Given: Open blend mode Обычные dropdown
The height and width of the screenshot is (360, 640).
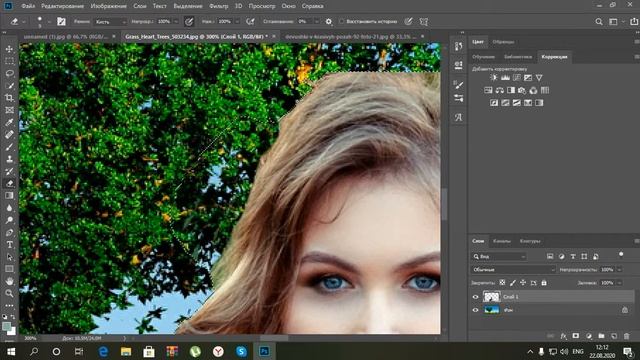Looking at the screenshot, I should [513, 269].
